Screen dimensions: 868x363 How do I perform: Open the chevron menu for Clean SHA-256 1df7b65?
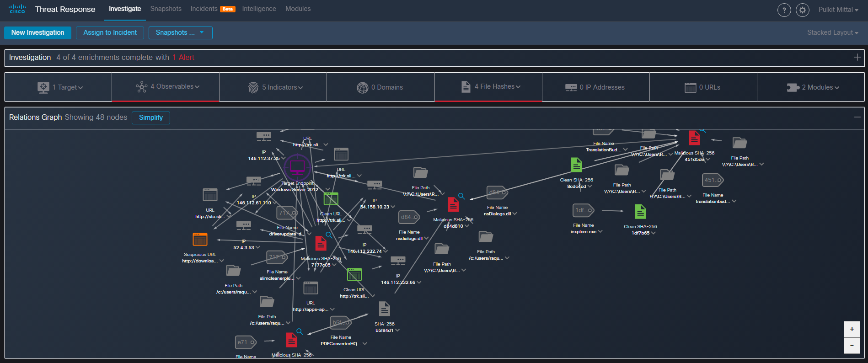tap(654, 233)
